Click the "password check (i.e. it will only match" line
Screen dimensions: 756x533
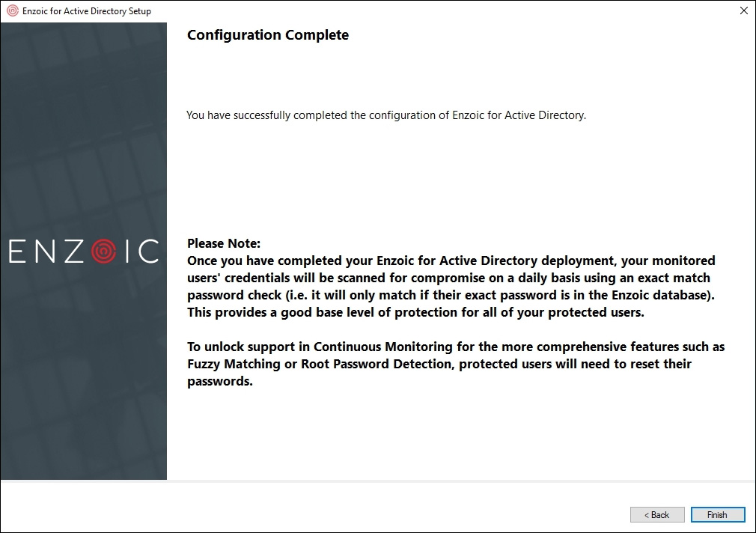tap(451, 295)
